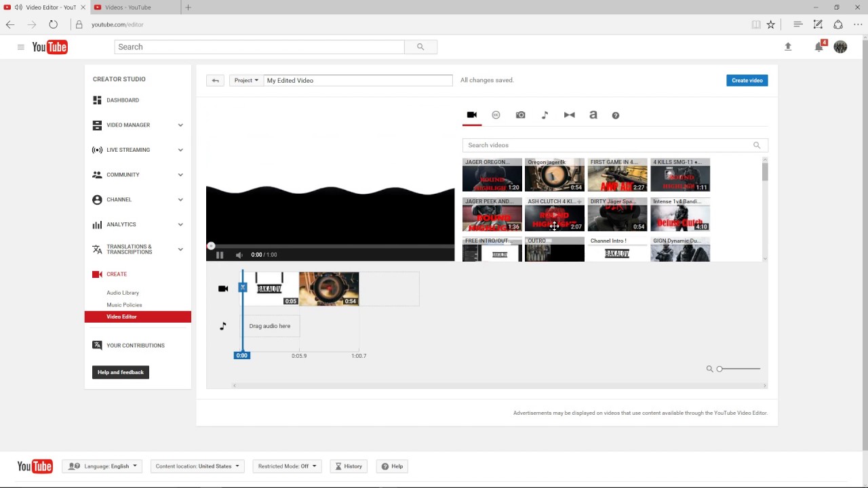Select FIRST GAME IN 4 video thumbnail
Screen dimensions: 868x488
click(617, 176)
